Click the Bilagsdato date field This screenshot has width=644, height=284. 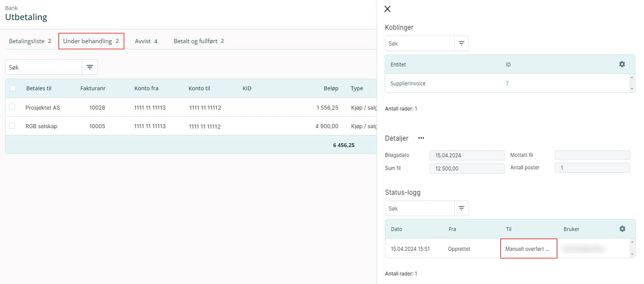(467, 155)
